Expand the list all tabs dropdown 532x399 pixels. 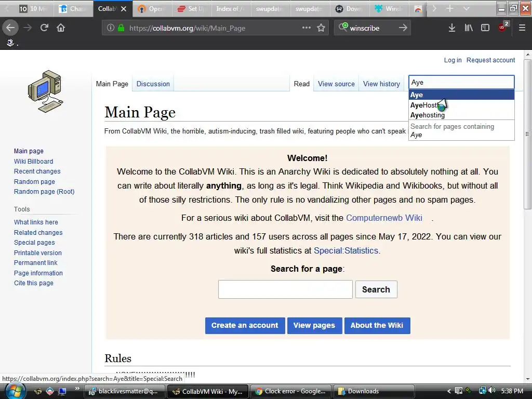point(467,8)
